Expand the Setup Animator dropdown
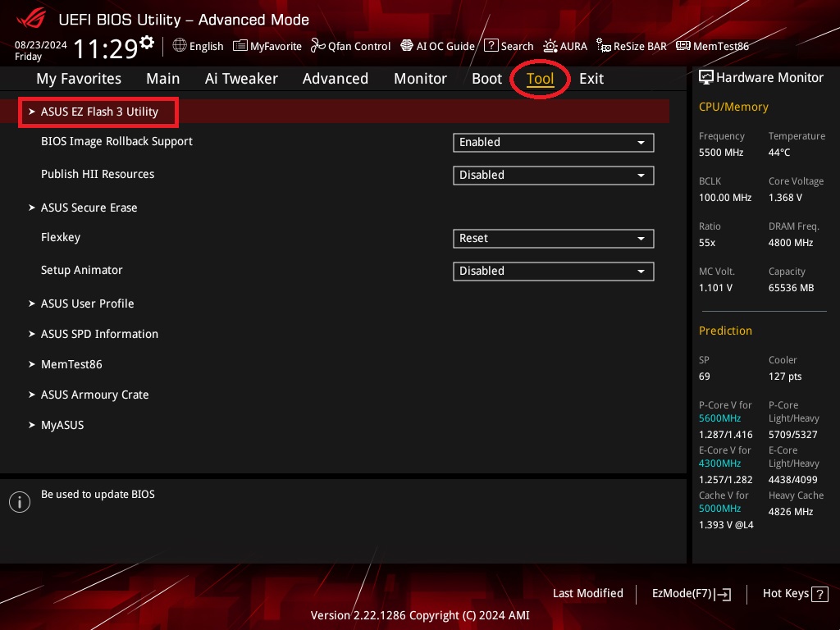The width and height of the screenshot is (840, 630). 554,271
